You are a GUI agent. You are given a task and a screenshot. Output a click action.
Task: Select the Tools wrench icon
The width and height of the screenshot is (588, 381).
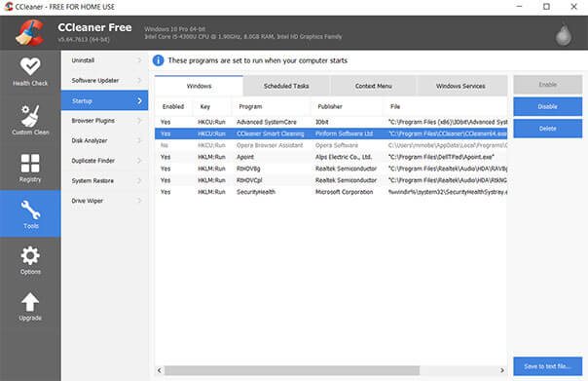click(x=30, y=210)
